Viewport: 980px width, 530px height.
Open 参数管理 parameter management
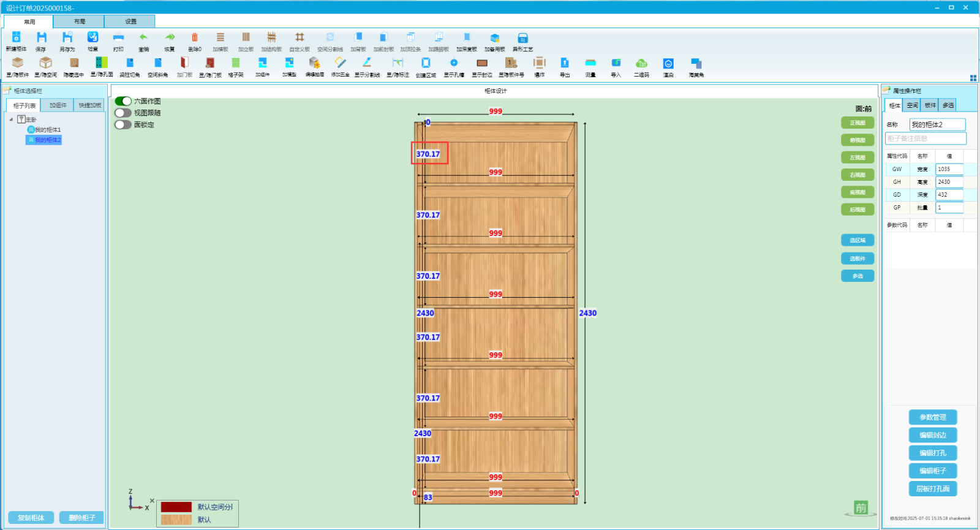click(933, 417)
